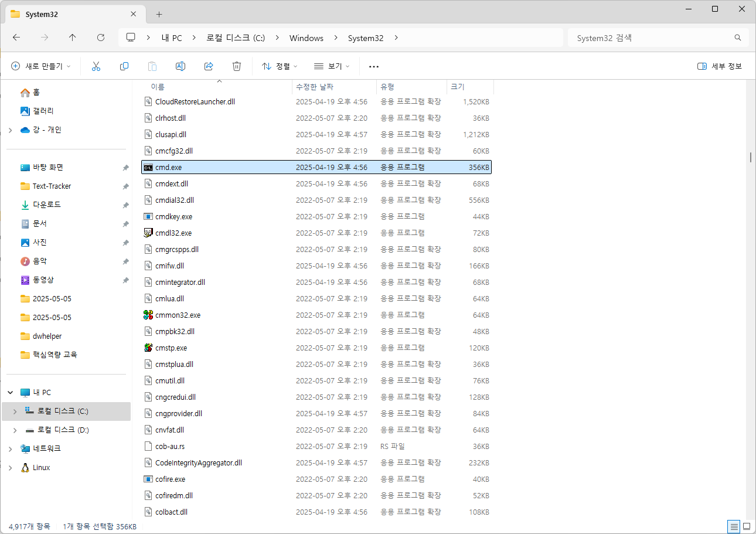
Task: Navigate to 내 PC in breadcrumb
Action: tap(172, 38)
